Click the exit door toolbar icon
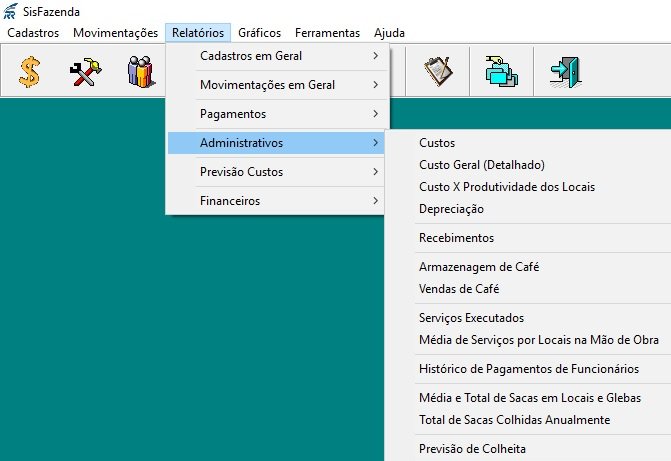Image resolution: width=671 pixels, height=461 pixels. (x=565, y=72)
